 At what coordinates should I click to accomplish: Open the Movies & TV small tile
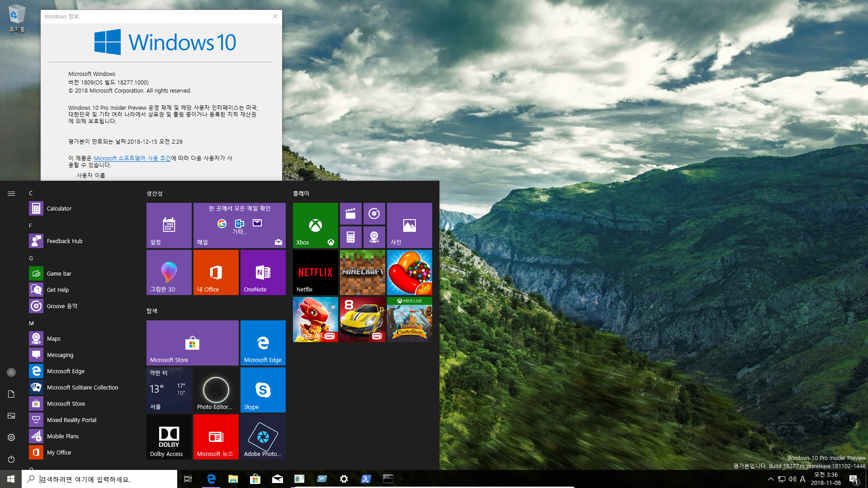coord(351,214)
